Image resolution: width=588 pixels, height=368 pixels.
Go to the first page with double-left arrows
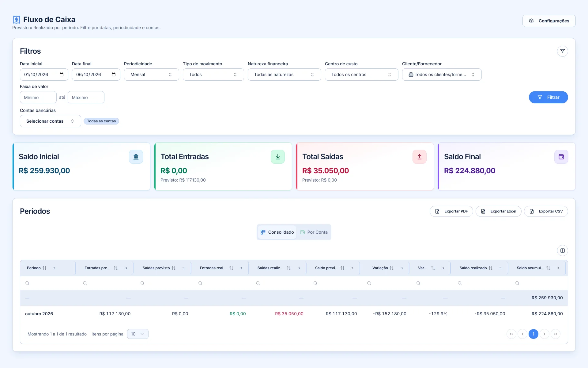511,334
